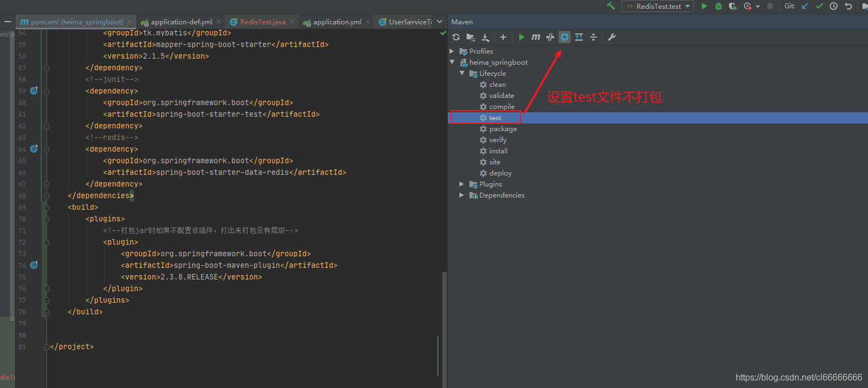
Task: Click the Profiler run icon
Action: (747, 6)
